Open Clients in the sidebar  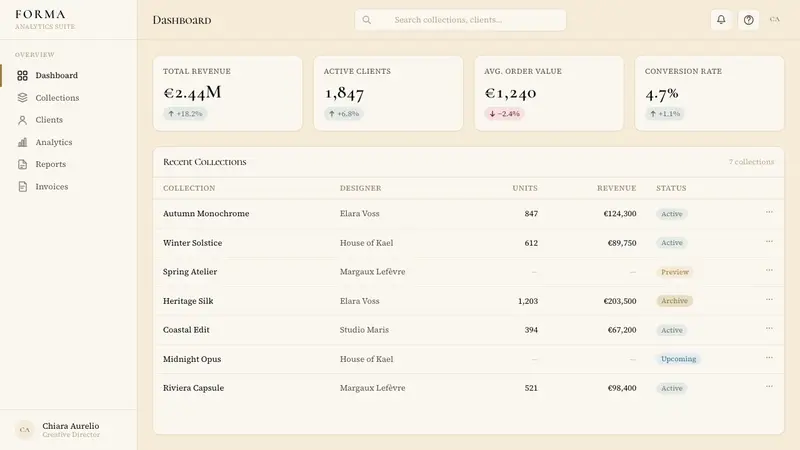[68, 120]
